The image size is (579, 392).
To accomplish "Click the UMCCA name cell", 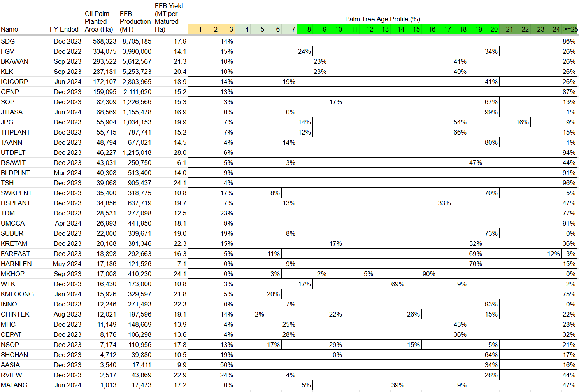I will coord(24,223).
